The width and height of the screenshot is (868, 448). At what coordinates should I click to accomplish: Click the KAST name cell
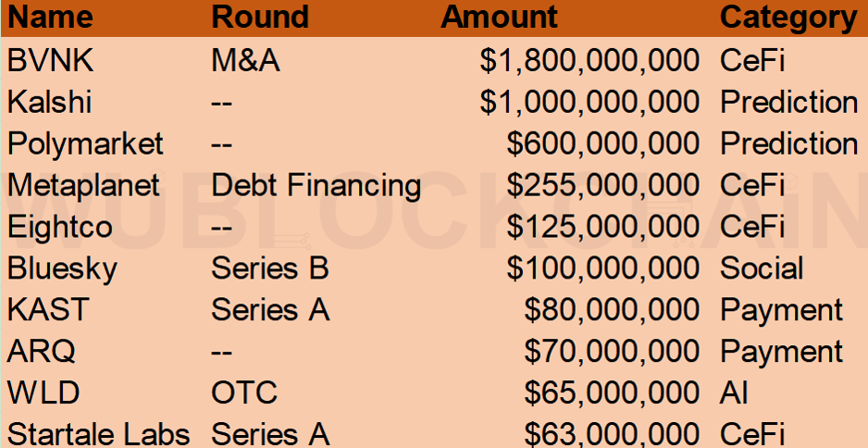click(46, 310)
